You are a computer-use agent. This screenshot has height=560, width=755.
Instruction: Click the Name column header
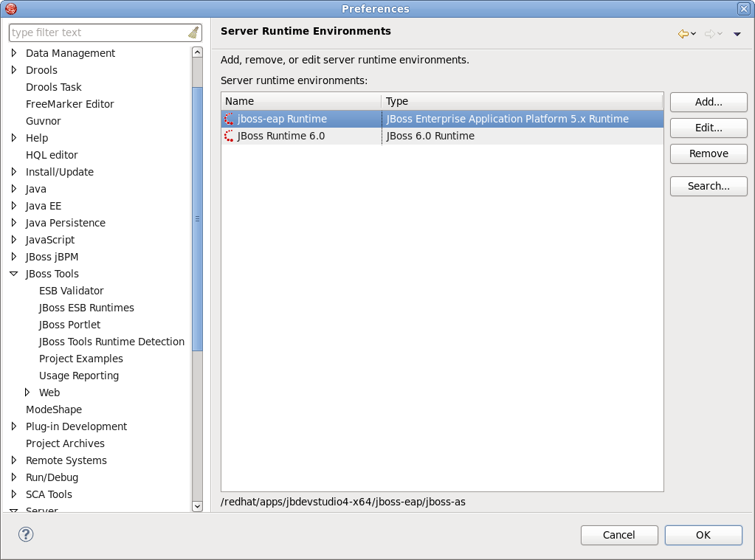coord(300,100)
